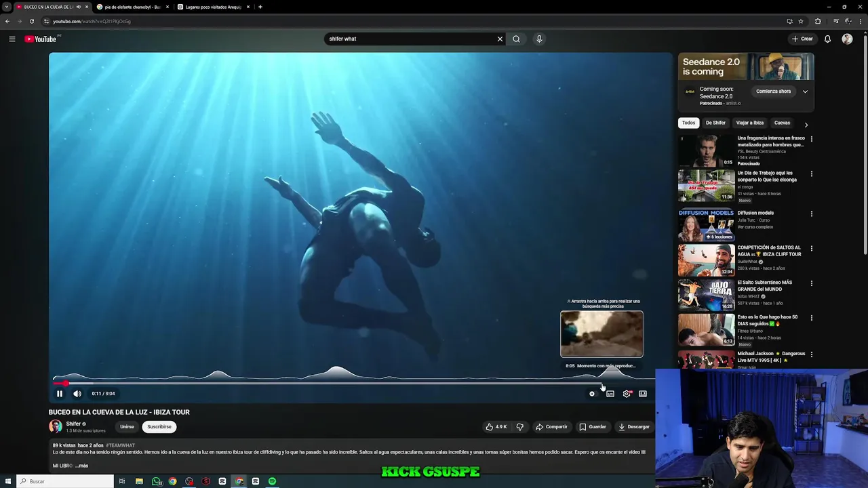
Task: Switch to theater mode
Action: pyautogui.click(x=643, y=393)
